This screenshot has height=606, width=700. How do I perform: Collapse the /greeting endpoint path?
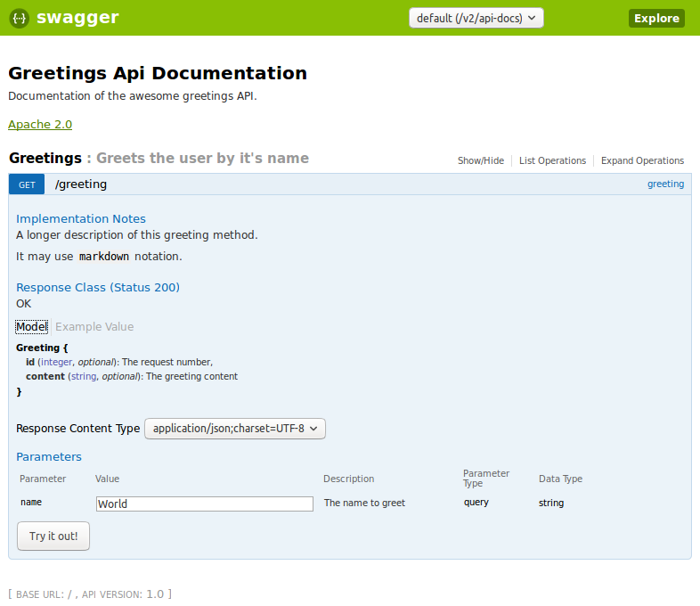(x=81, y=184)
